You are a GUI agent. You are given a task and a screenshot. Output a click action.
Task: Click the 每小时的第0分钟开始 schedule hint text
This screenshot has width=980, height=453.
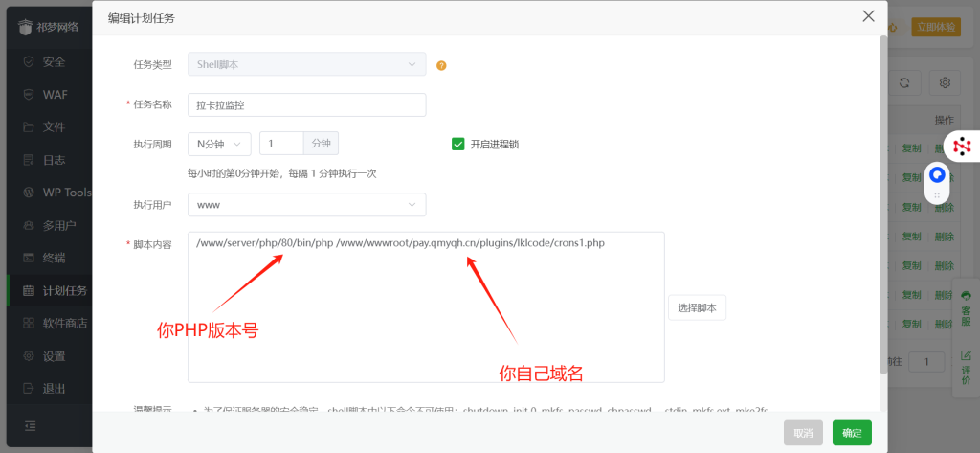tap(282, 173)
